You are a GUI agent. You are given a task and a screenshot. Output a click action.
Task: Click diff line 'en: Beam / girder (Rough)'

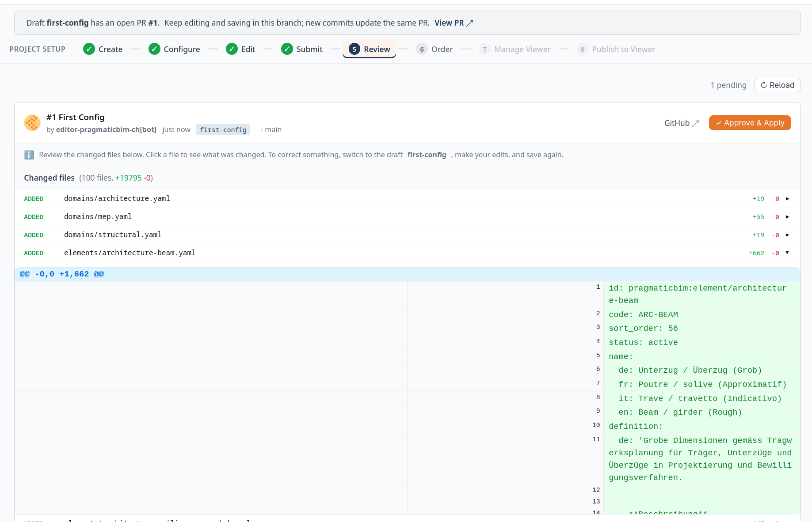tap(680, 412)
